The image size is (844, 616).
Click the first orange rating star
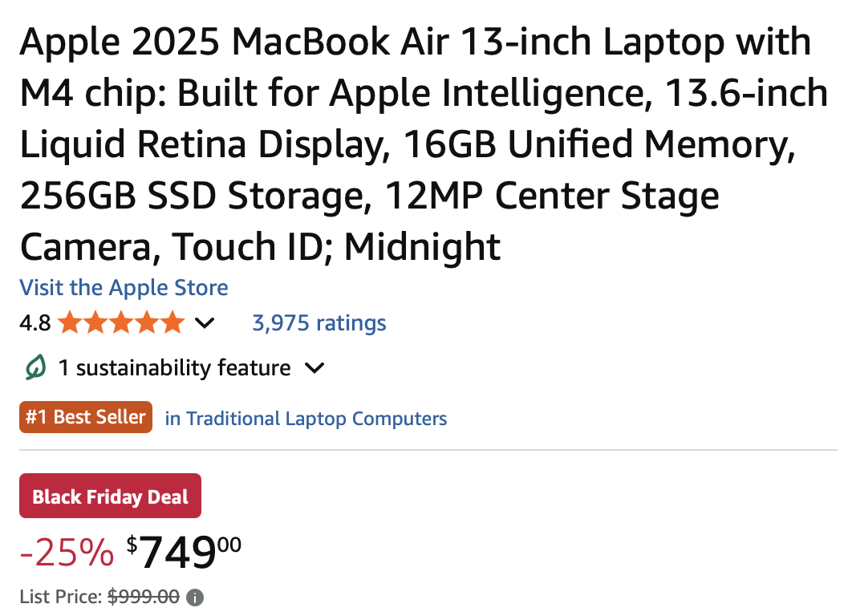pyautogui.click(x=70, y=323)
